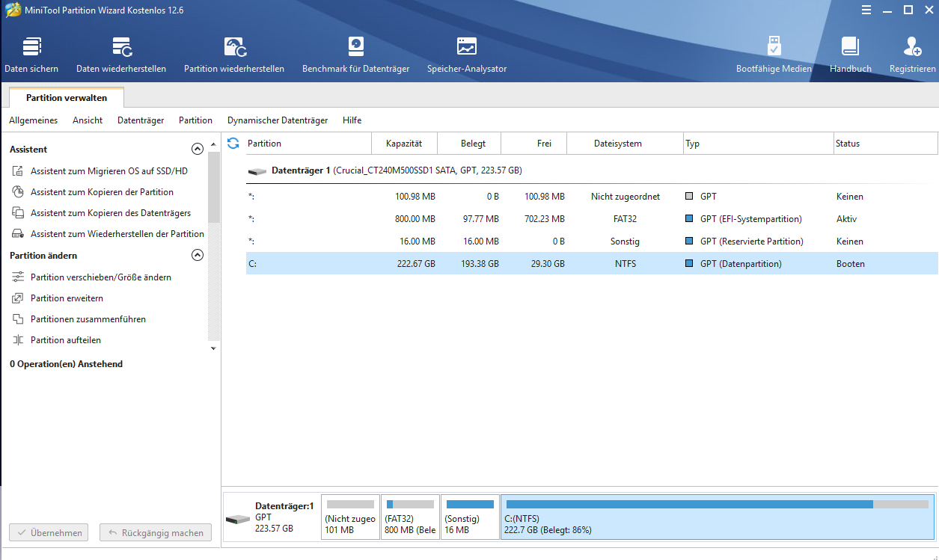Sort by the Typ column header
This screenshot has width=939, height=560.
[x=759, y=144]
